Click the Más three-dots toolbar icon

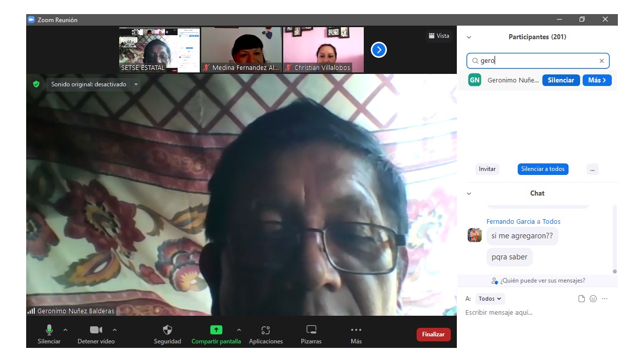click(356, 330)
